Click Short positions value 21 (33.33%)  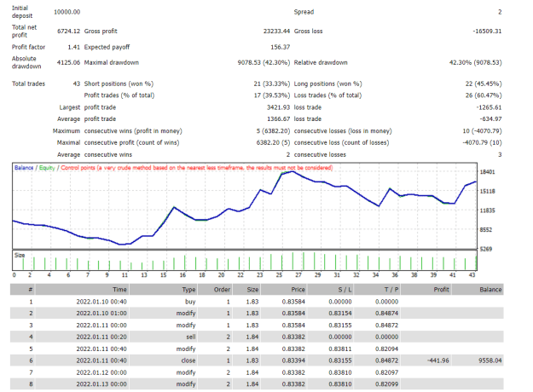pyautogui.click(x=272, y=84)
